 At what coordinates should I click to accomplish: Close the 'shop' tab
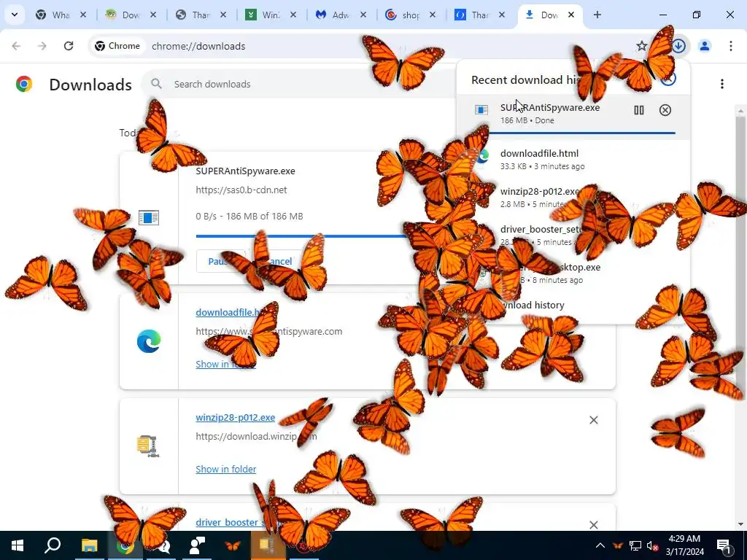(x=432, y=15)
